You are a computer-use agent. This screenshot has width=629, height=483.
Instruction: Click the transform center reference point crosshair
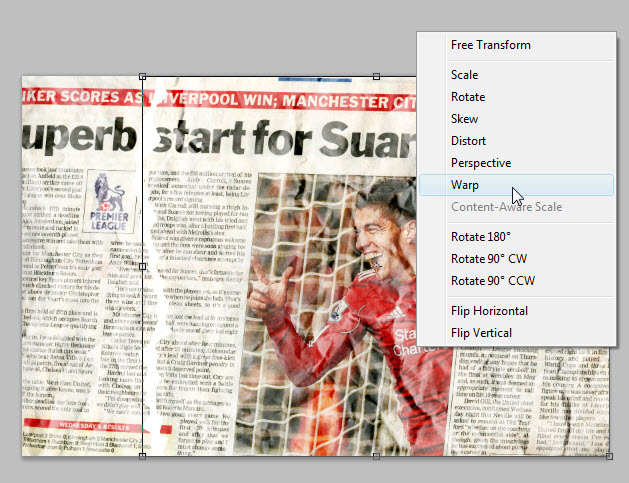pos(376,266)
